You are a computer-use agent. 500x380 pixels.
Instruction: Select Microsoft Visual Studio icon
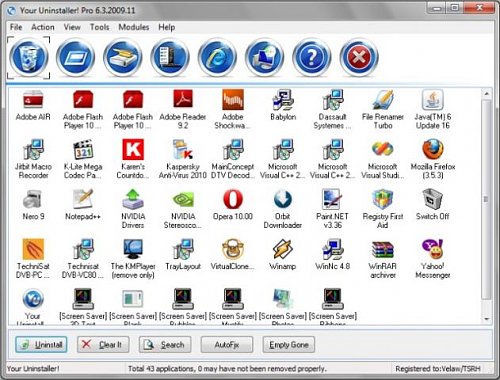tap(383, 149)
